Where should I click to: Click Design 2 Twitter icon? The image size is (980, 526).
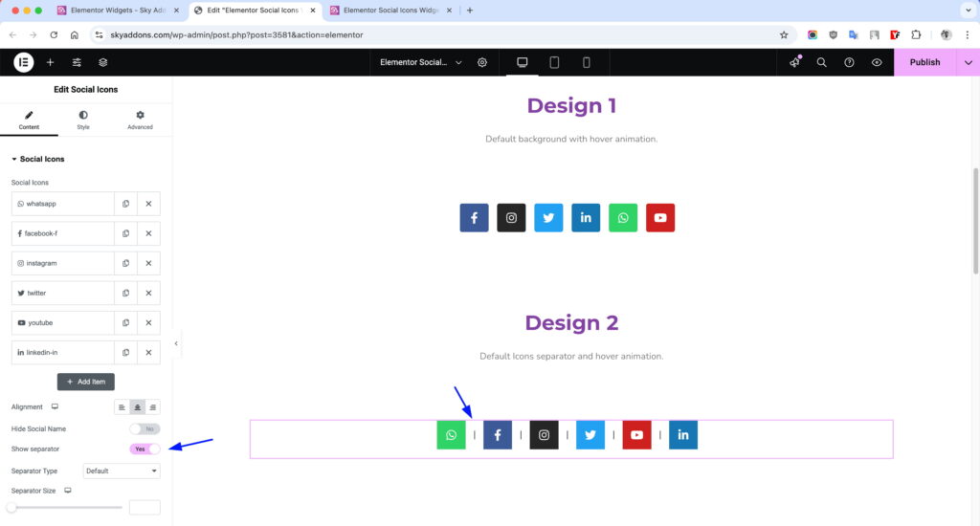590,435
